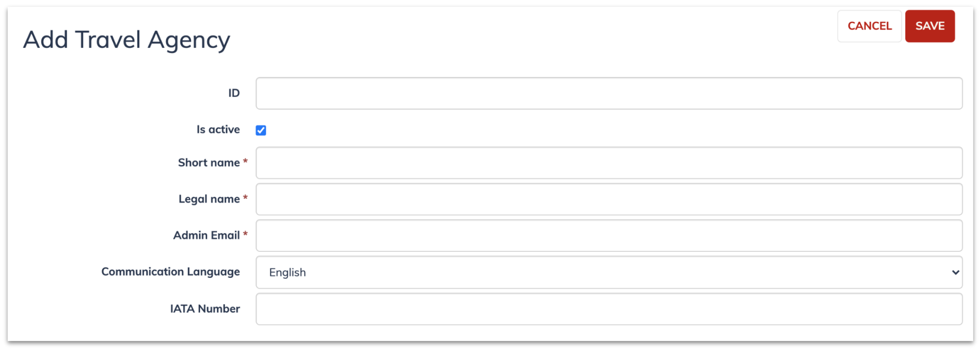
Task: Click the Is active label text
Action: [218, 129]
